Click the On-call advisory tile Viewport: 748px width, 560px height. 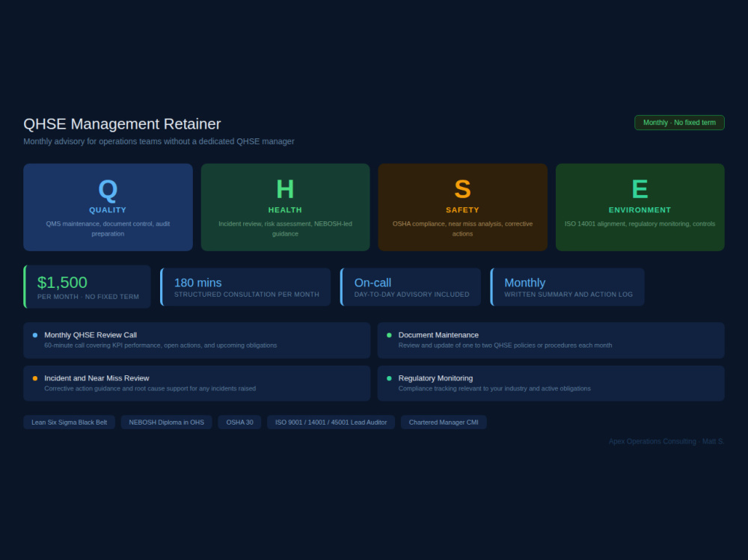tap(411, 286)
